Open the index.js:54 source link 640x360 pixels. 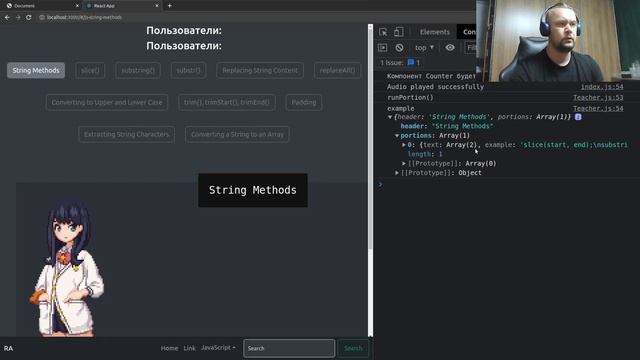(x=602, y=87)
